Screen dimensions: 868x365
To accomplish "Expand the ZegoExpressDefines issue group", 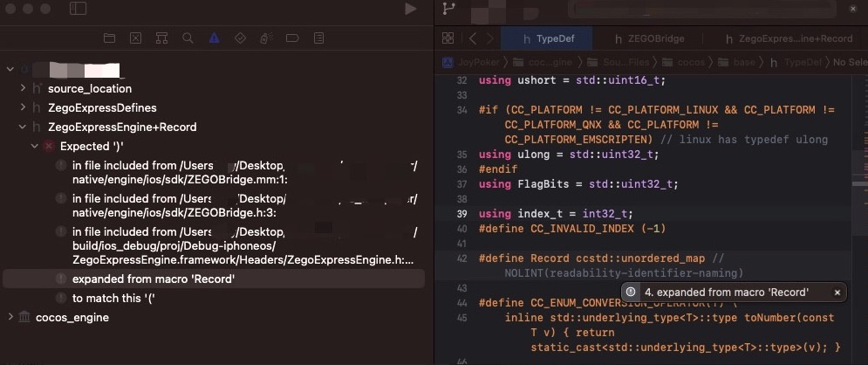I will pos(23,107).
